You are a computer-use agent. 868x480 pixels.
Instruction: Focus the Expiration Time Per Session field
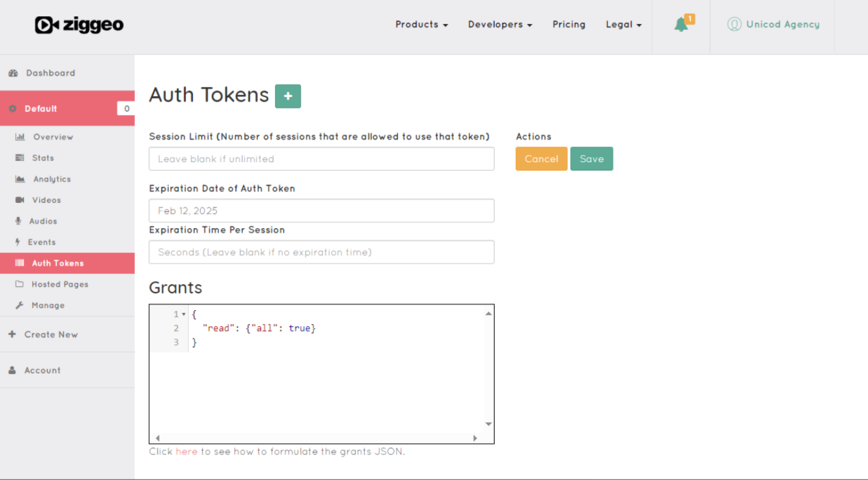pos(322,252)
